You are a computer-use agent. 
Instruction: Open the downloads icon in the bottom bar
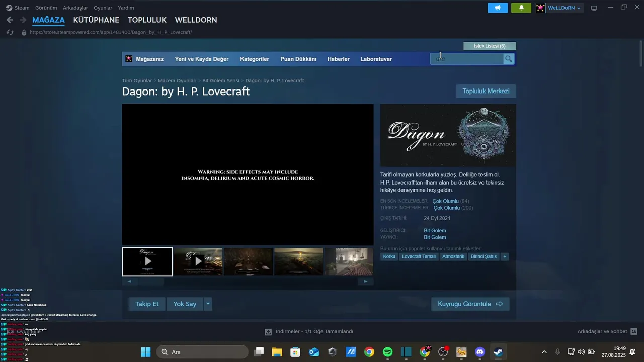click(x=268, y=332)
